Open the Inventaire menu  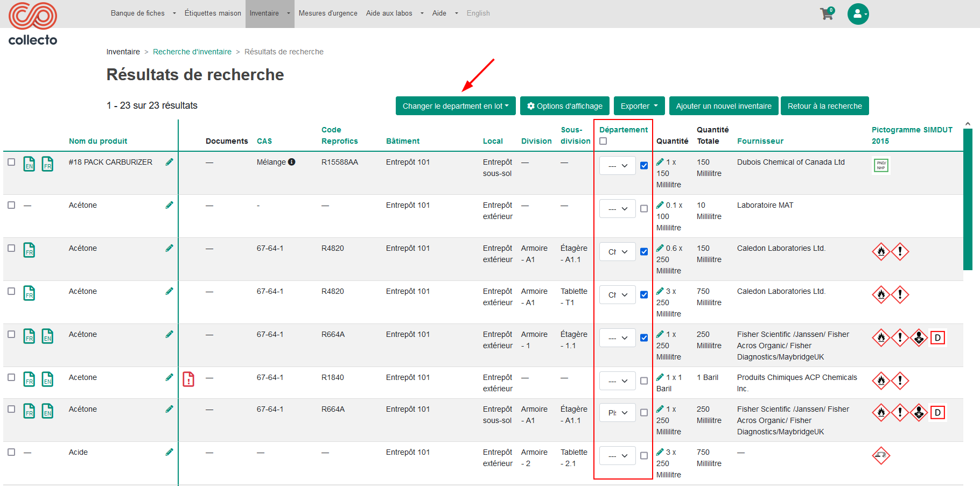coord(270,13)
